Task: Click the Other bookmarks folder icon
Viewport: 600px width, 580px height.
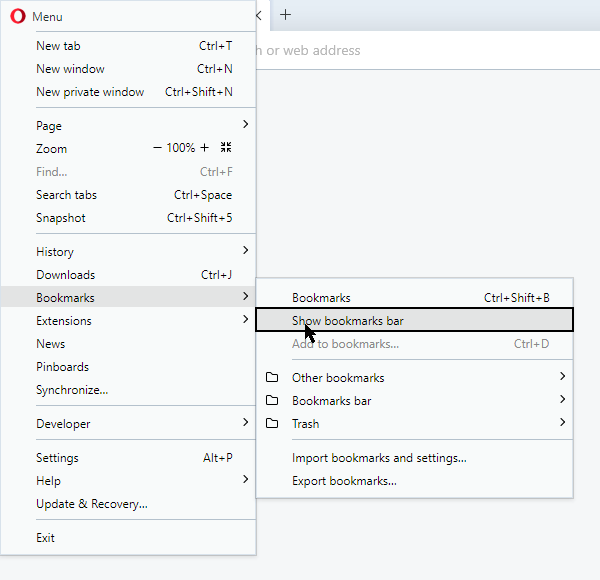Action: [x=272, y=377]
